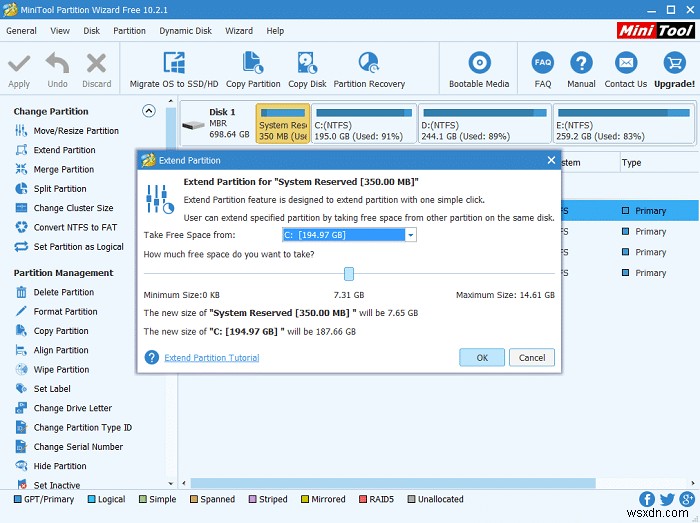Open the Partition menu
This screenshot has height=523, width=700.
point(129,31)
